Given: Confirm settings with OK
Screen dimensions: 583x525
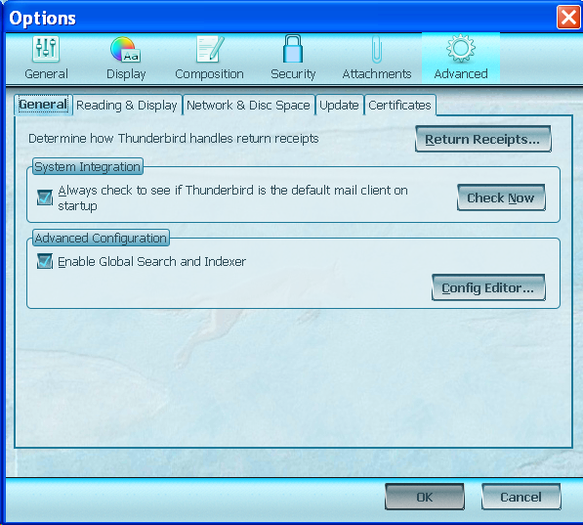Looking at the screenshot, I should click(x=424, y=497).
